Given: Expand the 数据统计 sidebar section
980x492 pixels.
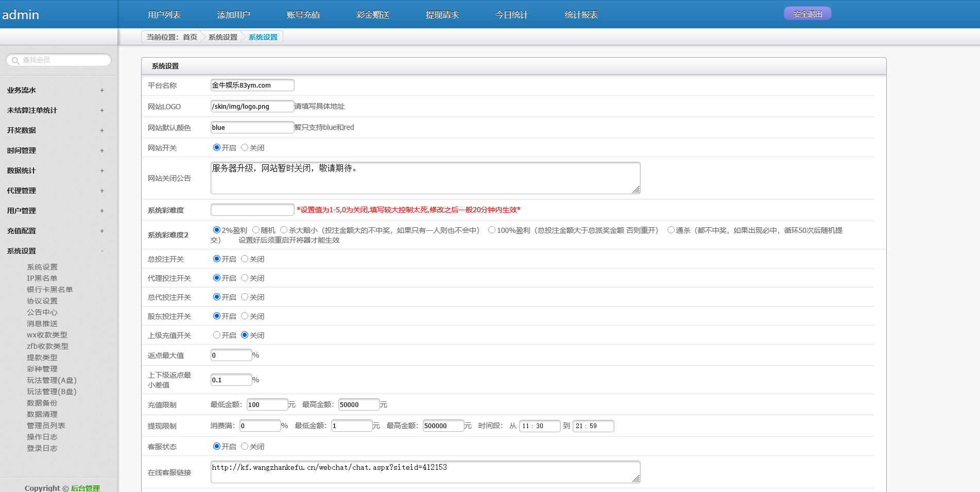Looking at the screenshot, I should (56, 171).
